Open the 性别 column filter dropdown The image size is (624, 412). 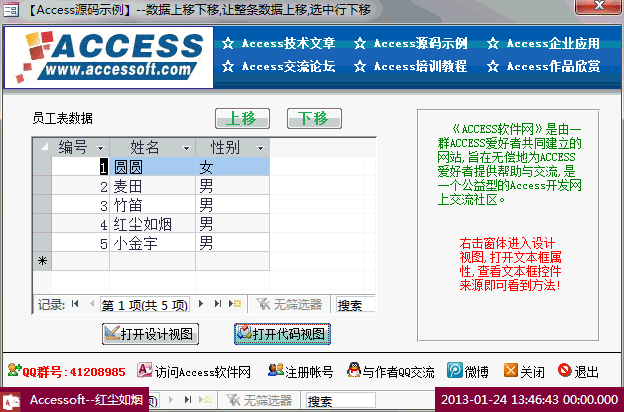click(x=261, y=148)
